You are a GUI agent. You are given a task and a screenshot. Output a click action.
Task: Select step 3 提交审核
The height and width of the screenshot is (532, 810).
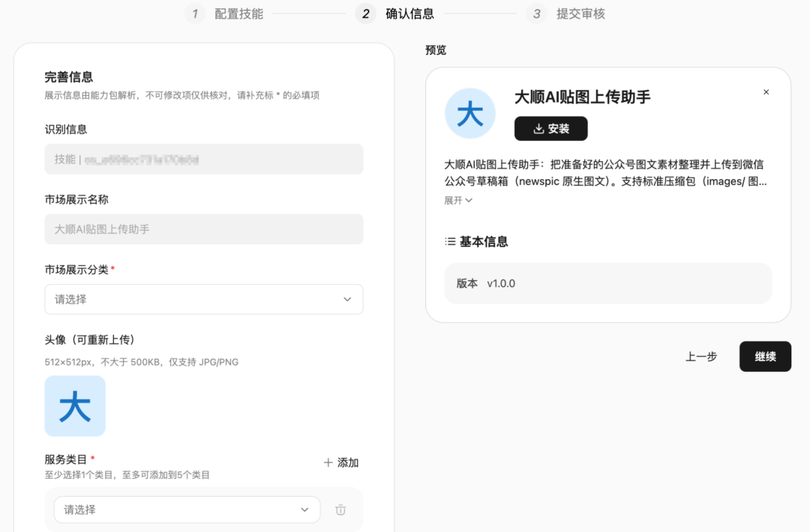(x=566, y=14)
